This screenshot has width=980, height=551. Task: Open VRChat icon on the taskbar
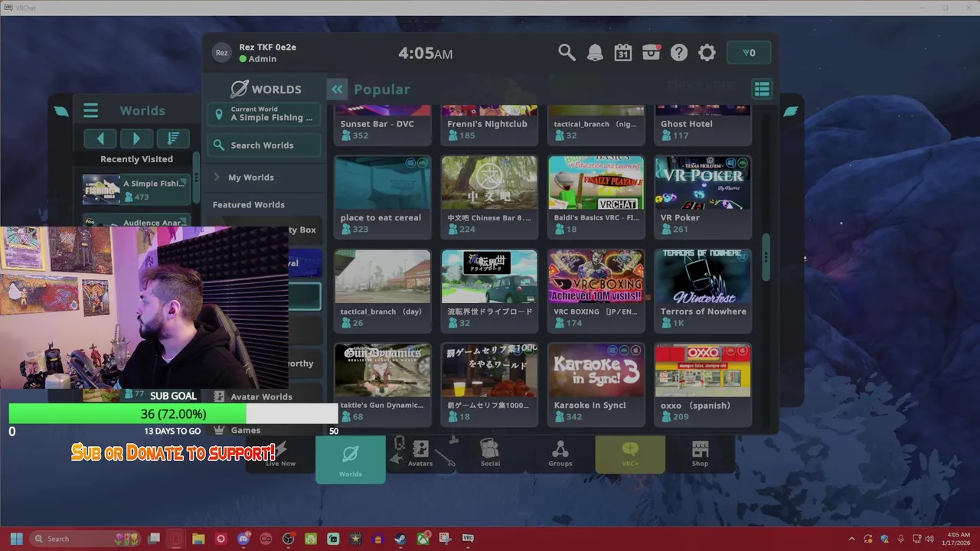(x=468, y=539)
